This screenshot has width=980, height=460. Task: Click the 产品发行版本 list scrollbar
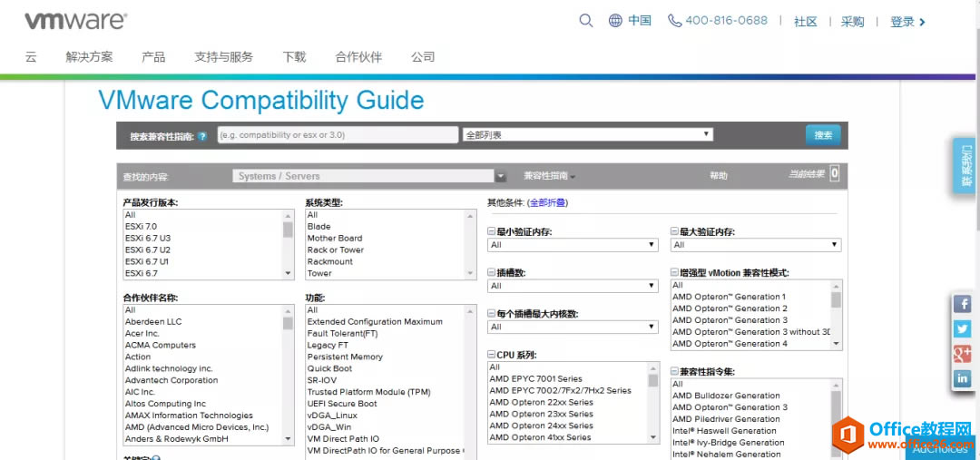pos(288,244)
